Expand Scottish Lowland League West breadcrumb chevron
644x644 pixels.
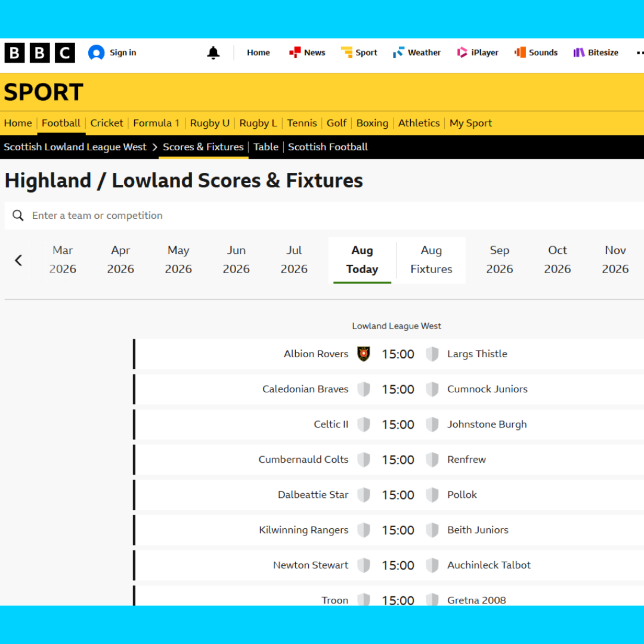click(x=155, y=147)
